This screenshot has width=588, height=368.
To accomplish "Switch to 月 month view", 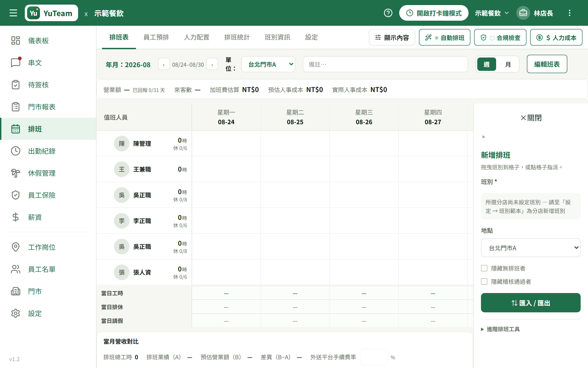I will [x=508, y=64].
